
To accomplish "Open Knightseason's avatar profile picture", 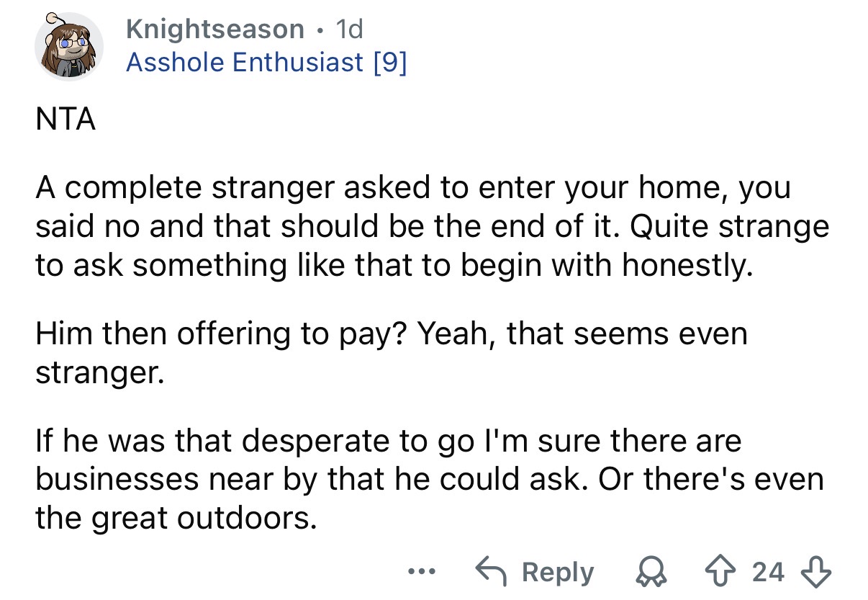I will [x=70, y=46].
